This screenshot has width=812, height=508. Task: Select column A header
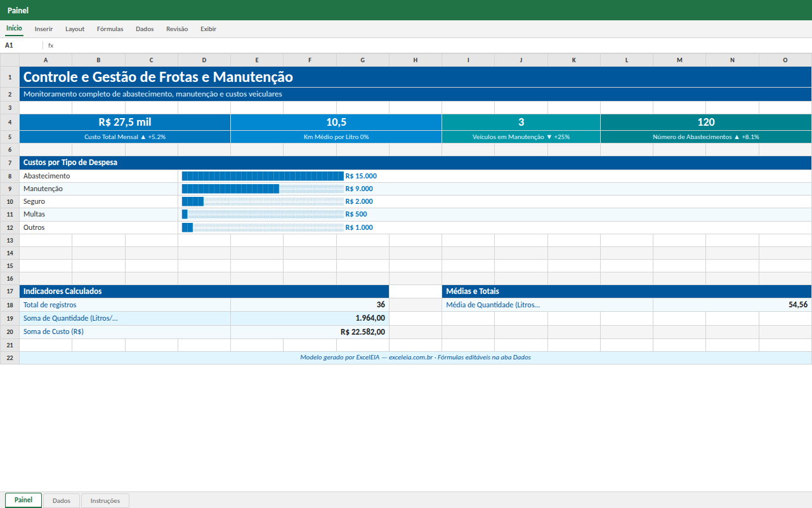click(x=46, y=60)
